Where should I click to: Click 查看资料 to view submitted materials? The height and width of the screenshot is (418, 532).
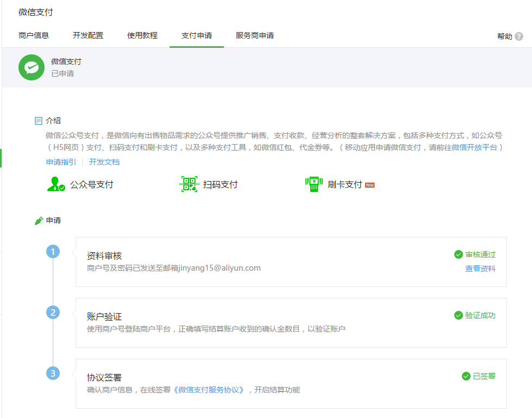[480, 269]
